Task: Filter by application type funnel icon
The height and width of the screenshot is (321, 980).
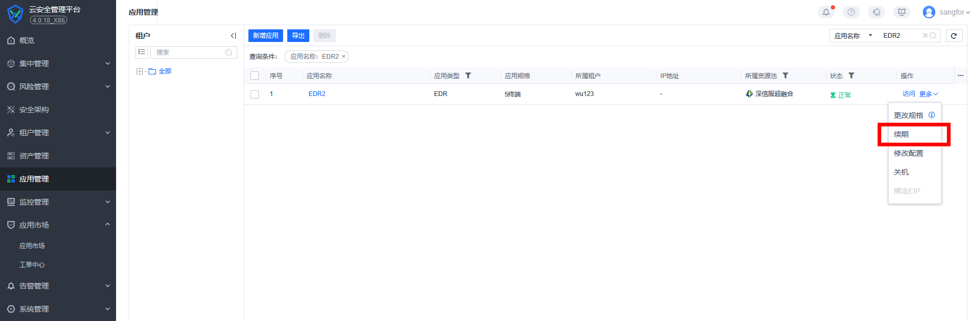Action: point(468,76)
